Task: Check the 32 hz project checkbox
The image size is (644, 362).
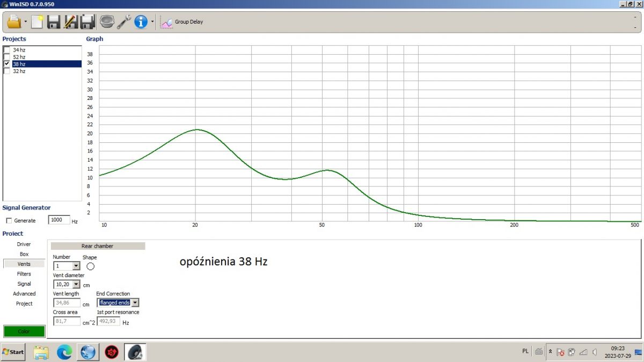Action: coord(7,71)
